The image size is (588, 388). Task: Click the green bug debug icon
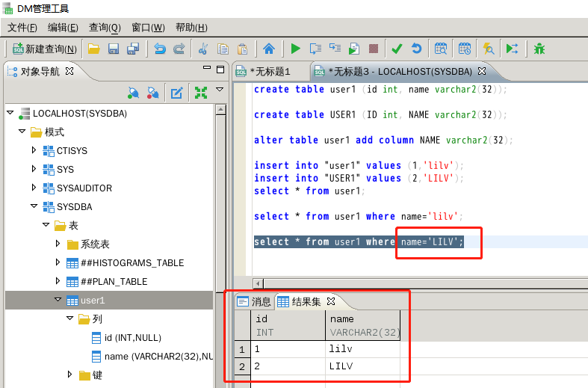pos(539,49)
